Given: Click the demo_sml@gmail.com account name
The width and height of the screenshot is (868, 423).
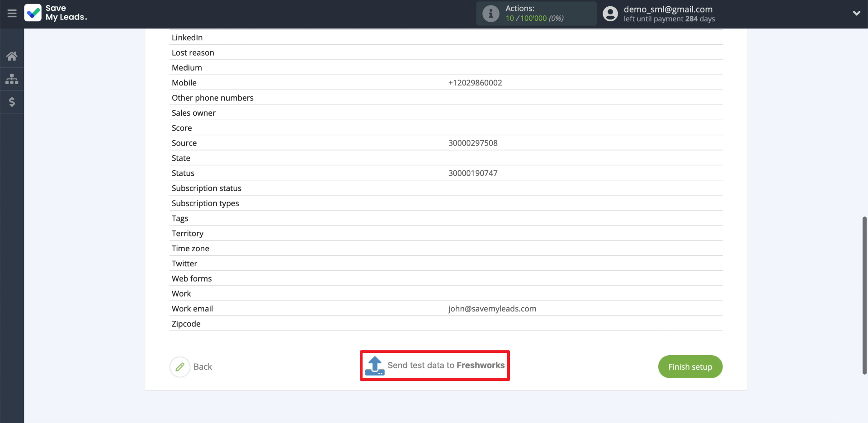Looking at the screenshot, I should click(668, 9).
